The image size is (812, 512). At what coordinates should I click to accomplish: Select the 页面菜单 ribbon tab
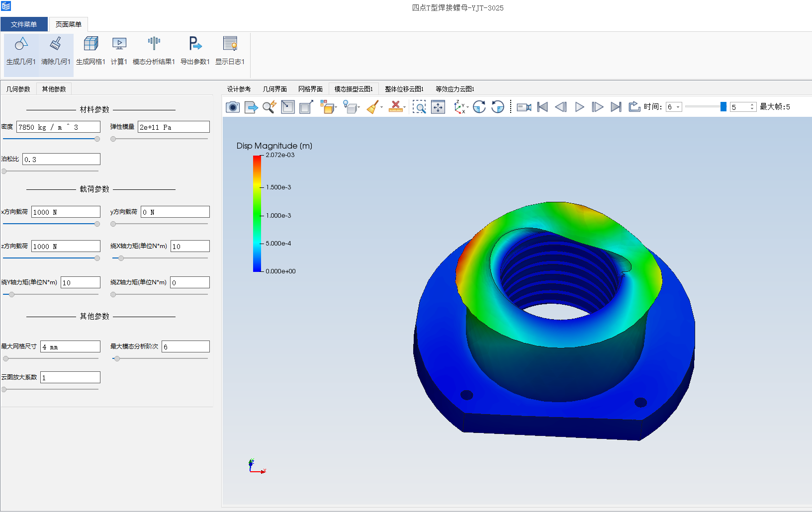pyautogui.click(x=69, y=24)
